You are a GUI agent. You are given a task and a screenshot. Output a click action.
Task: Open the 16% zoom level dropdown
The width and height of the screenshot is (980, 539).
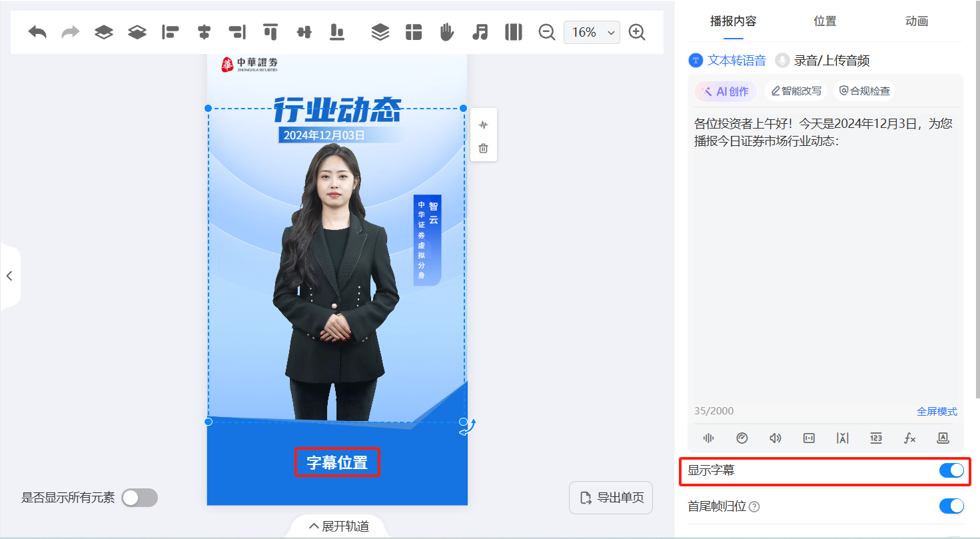592,32
